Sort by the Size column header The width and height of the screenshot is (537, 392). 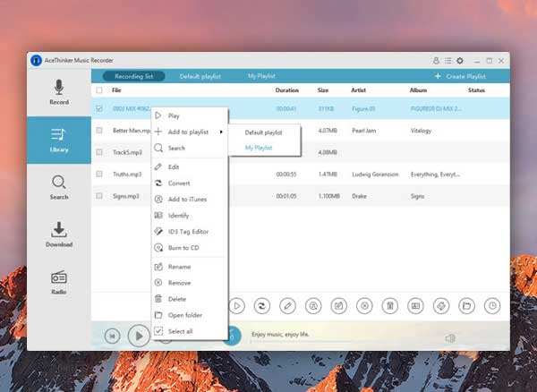click(322, 90)
